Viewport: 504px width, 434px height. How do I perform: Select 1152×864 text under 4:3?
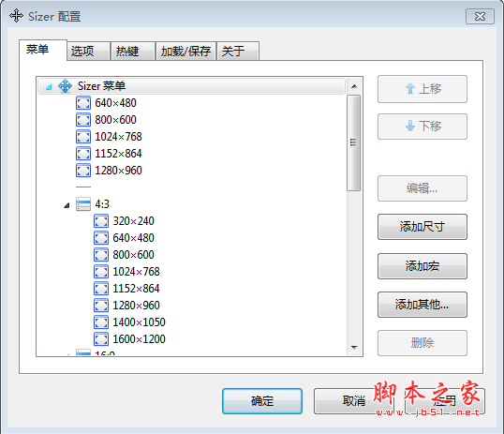click(136, 289)
